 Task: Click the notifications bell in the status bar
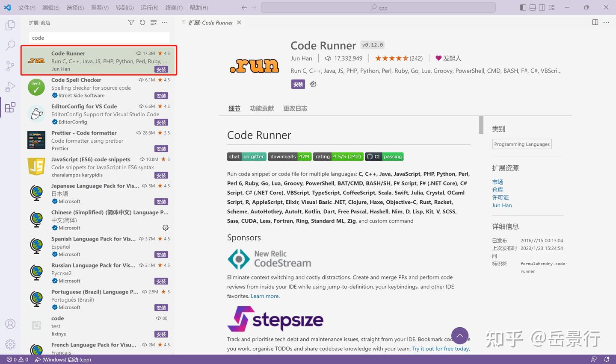click(607, 359)
